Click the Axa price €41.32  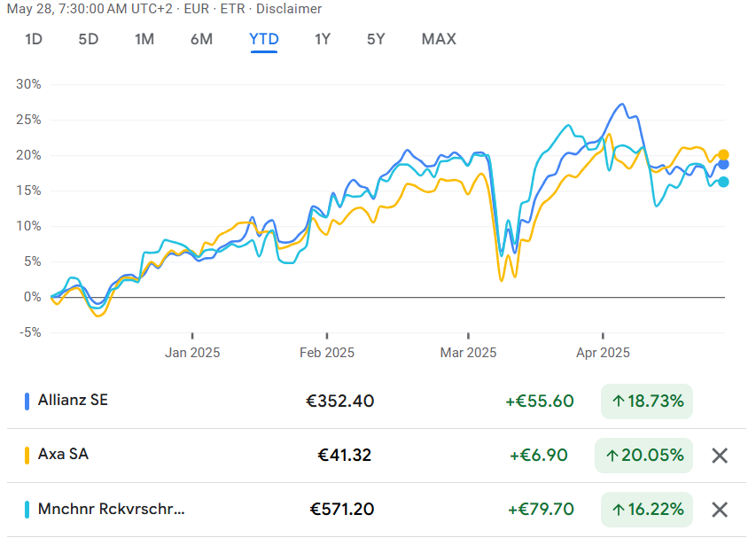click(344, 455)
